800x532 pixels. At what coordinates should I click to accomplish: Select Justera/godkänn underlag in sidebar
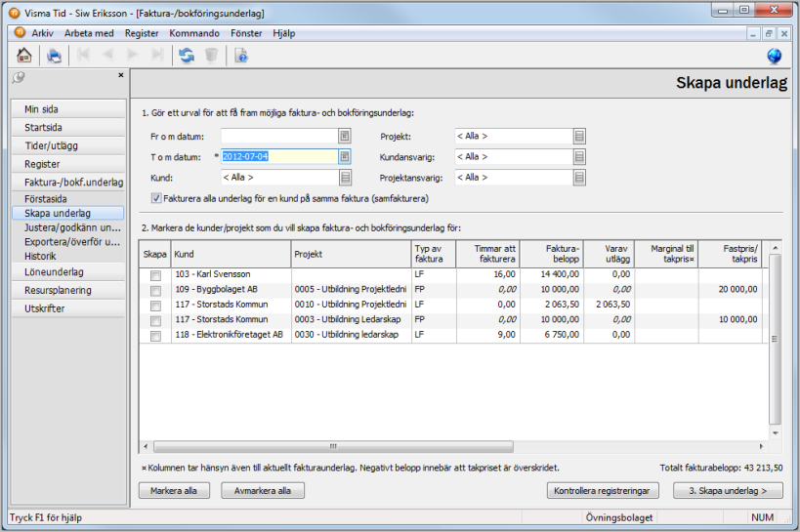coord(68,227)
